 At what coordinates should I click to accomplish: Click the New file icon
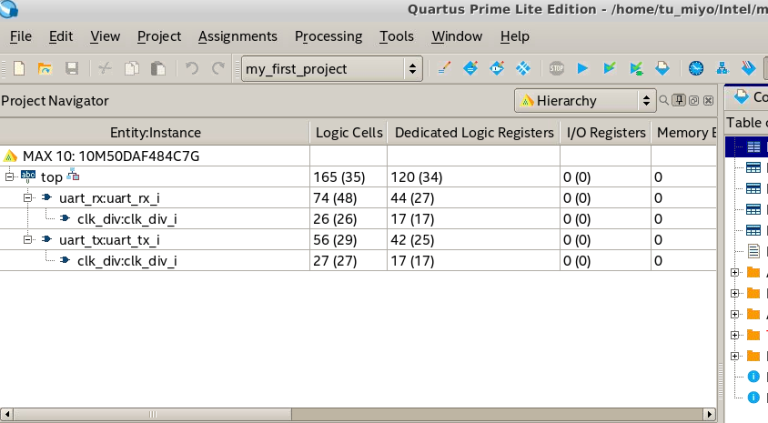point(19,69)
